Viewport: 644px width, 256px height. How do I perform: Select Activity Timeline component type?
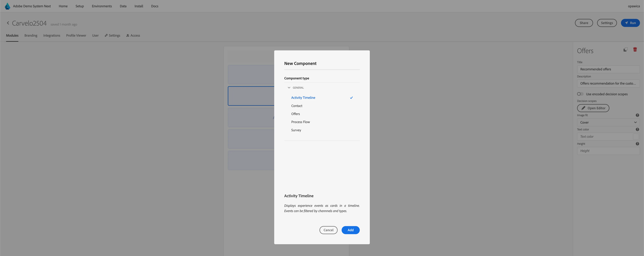click(322, 98)
